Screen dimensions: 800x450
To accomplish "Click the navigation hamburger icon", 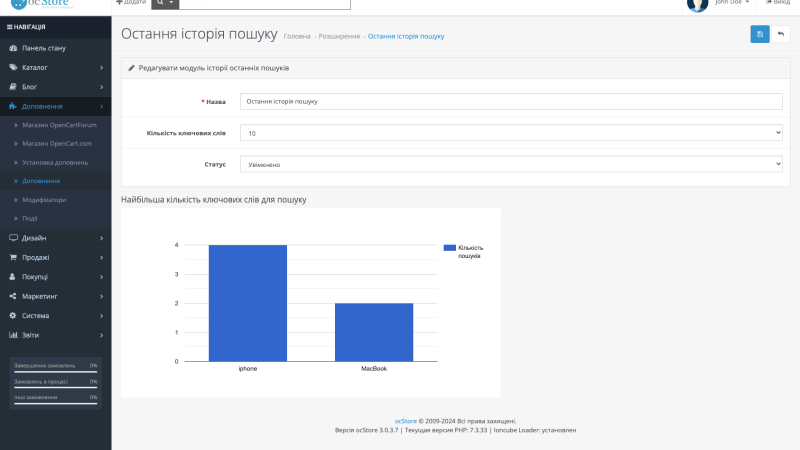I will pos(9,27).
